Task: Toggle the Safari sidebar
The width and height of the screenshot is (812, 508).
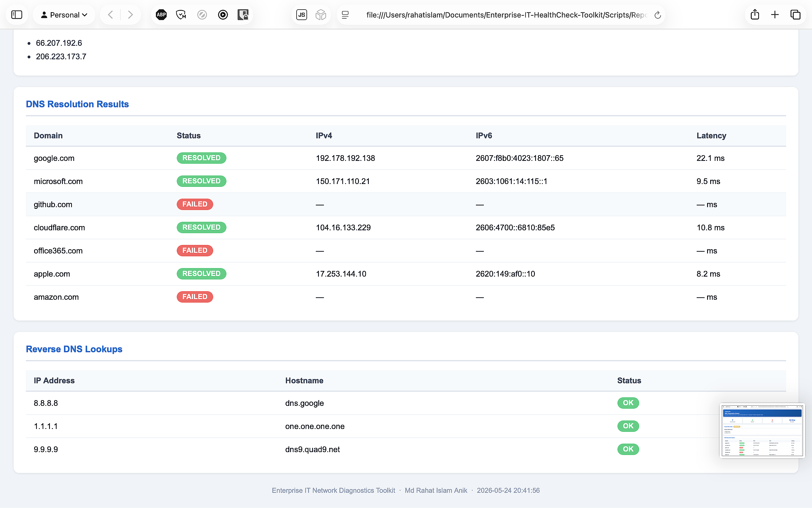Action: pos(16,15)
